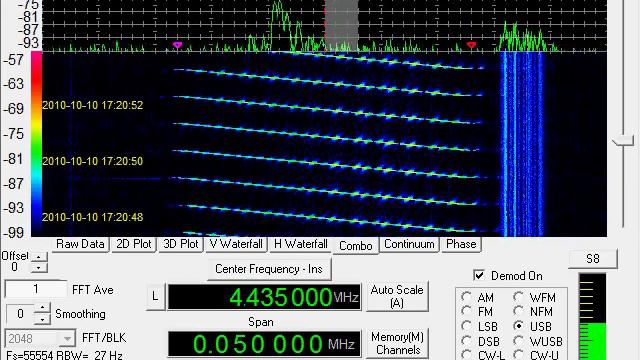Open the V Waterfall tab

coord(236,244)
